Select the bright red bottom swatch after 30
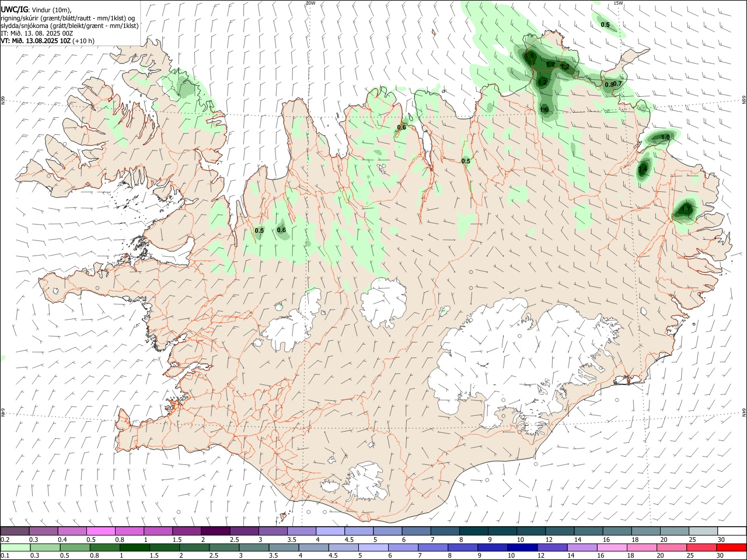The image size is (747, 560). pyautogui.click(x=731, y=547)
